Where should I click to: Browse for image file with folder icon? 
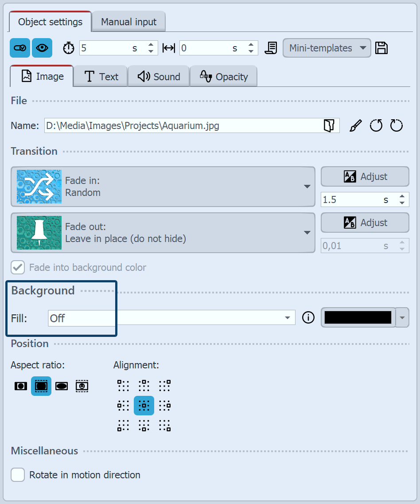(x=329, y=125)
